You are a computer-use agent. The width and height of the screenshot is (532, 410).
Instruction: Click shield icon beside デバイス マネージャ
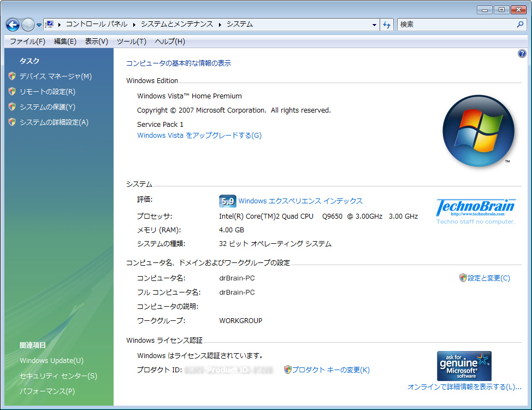[12, 76]
